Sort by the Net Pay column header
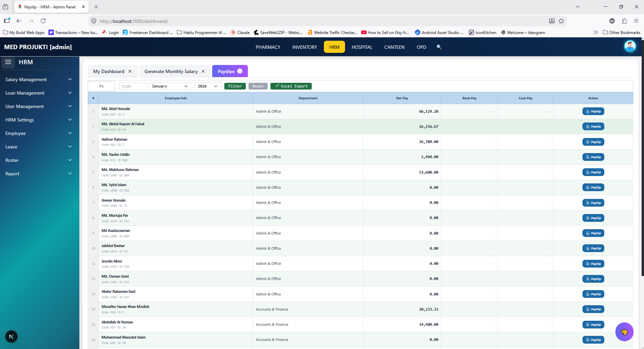Viewport: 644px width, 349px height. (402, 98)
